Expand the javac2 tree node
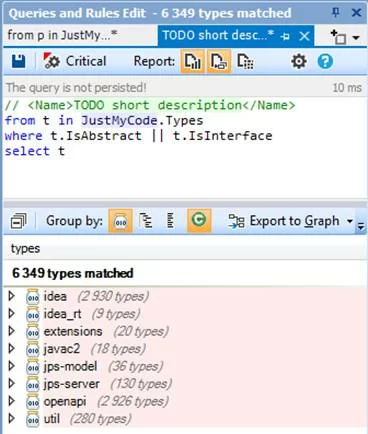 [11, 349]
